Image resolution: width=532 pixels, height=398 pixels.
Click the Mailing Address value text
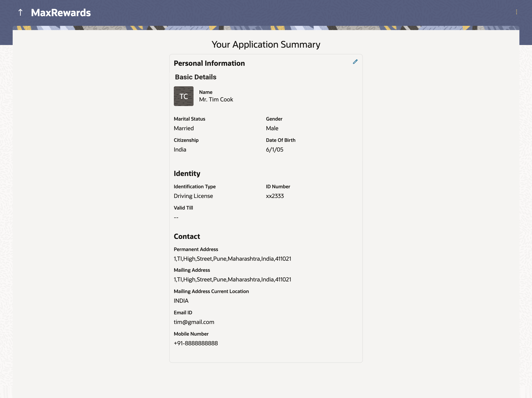point(232,280)
